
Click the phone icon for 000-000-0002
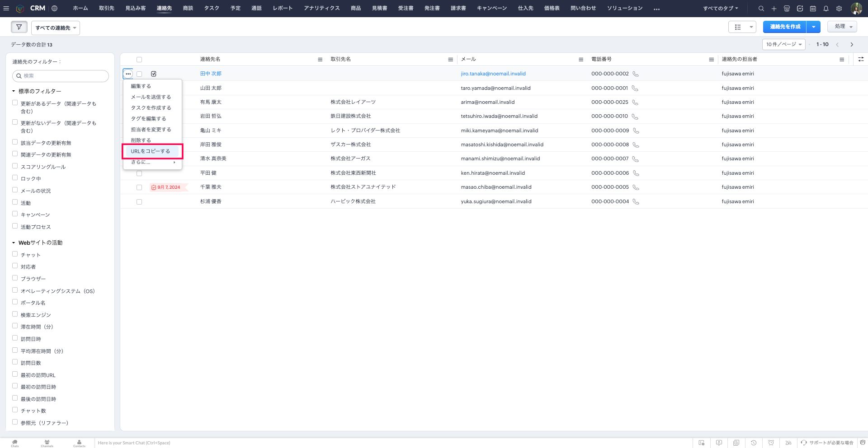636,74
